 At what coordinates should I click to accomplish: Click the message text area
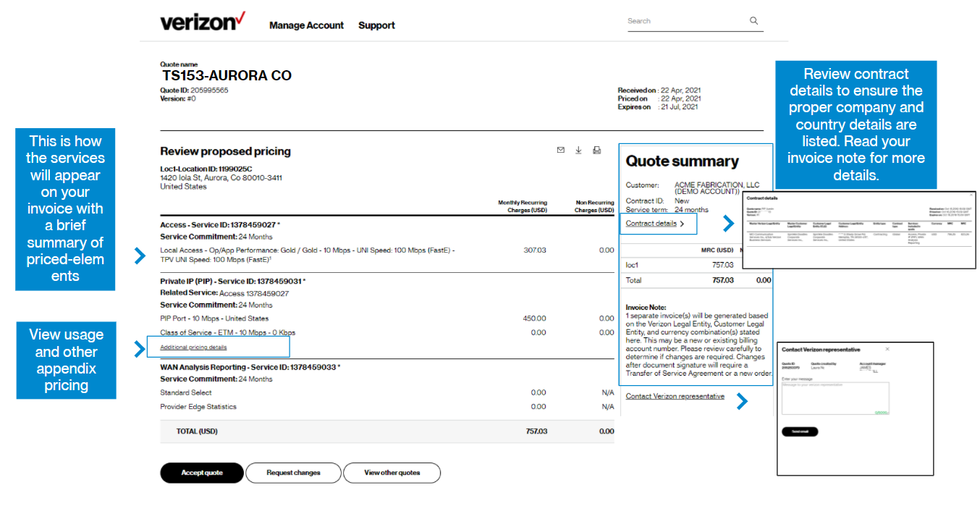[x=835, y=398]
